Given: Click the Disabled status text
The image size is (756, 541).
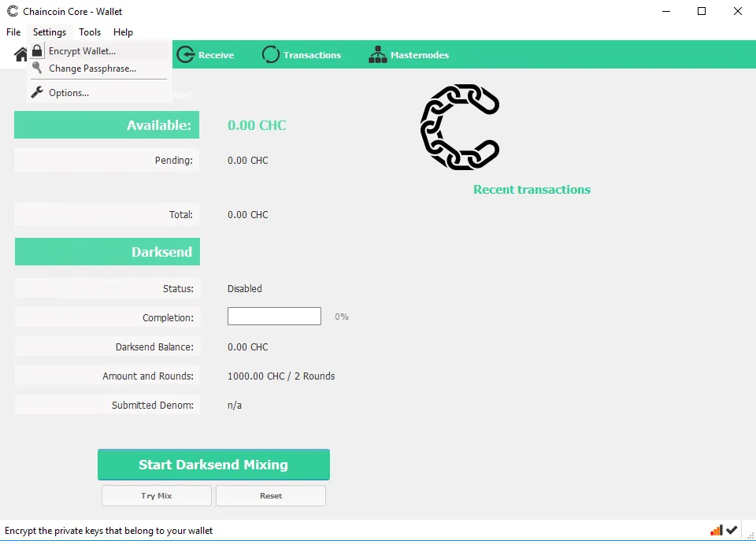Looking at the screenshot, I should 245,288.
